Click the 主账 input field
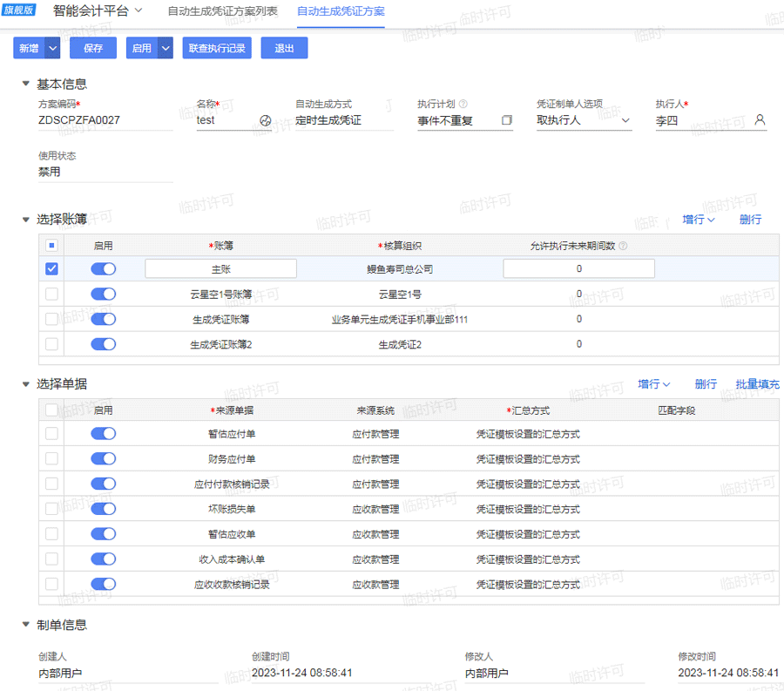Image resolution: width=784 pixels, height=691 pixels. coord(219,269)
